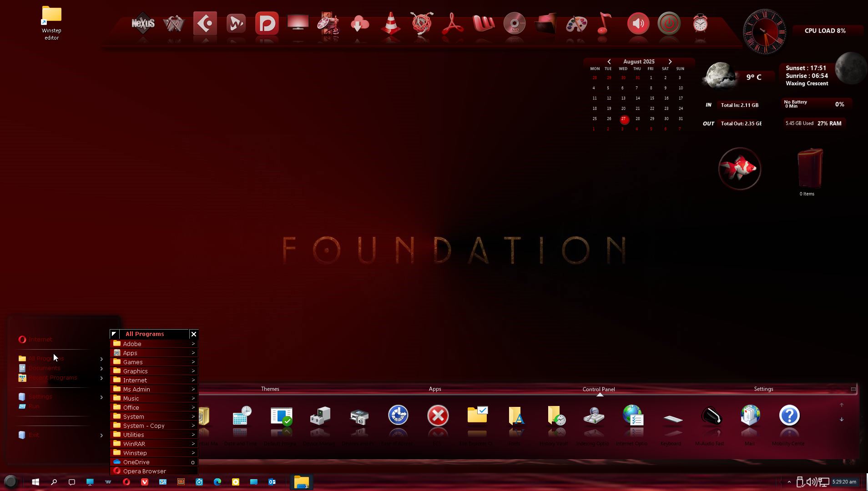Launch the Adobe Acrobat dock icon
The width and height of the screenshot is (868, 491).
[452, 23]
